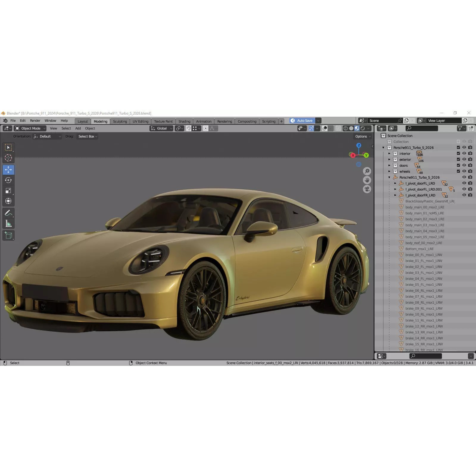Viewport: 476px width, 476px height.
Task: Click the Auto Save button
Action: click(302, 121)
